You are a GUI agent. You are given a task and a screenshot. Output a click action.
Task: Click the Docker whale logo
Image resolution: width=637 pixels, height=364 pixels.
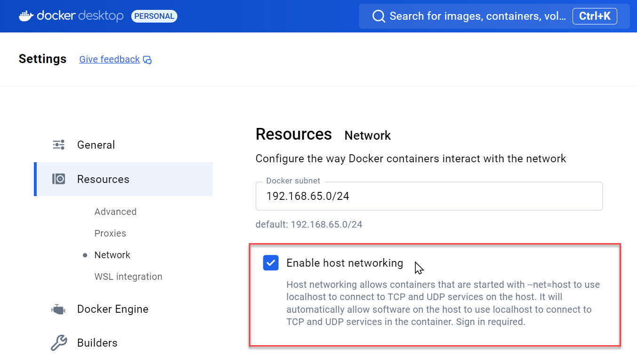click(x=26, y=16)
